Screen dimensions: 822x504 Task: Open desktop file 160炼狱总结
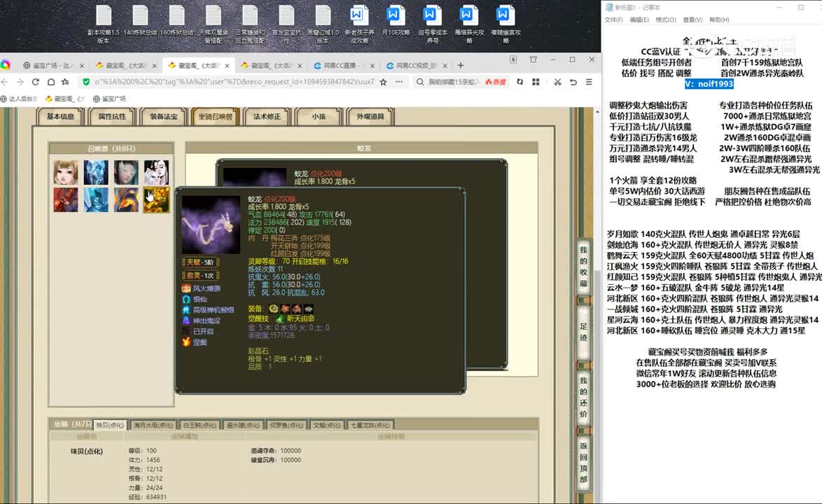tap(176, 22)
